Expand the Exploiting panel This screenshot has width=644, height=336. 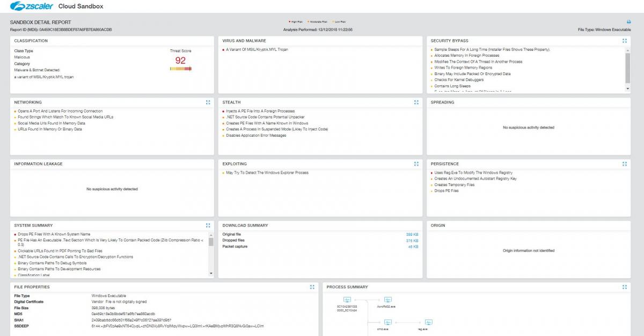416,164
